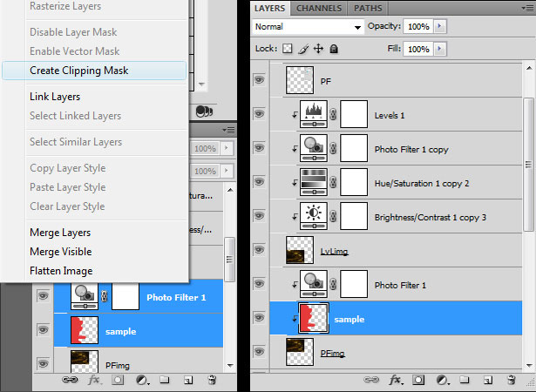
Task: Click Brightness/Contrast 1 copy 3 sun icon
Action: pos(314,216)
